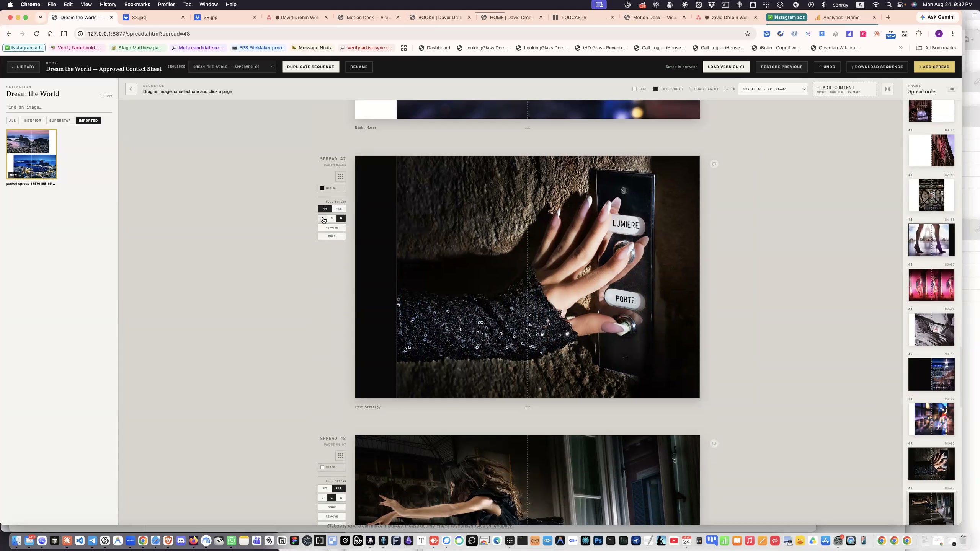Show all bookmark tab groups grid icon

(x=403, y=48)
